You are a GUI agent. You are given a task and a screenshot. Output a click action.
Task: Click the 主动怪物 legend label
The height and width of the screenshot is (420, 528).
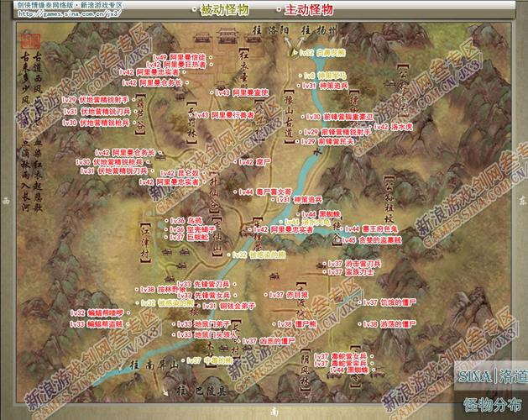pos(309,10)
